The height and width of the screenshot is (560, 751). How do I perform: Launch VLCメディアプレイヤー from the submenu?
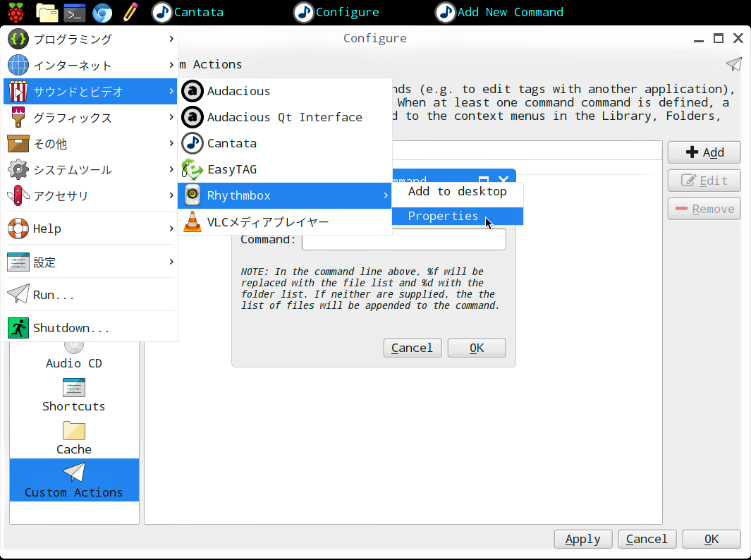click(x=284, y=221)
